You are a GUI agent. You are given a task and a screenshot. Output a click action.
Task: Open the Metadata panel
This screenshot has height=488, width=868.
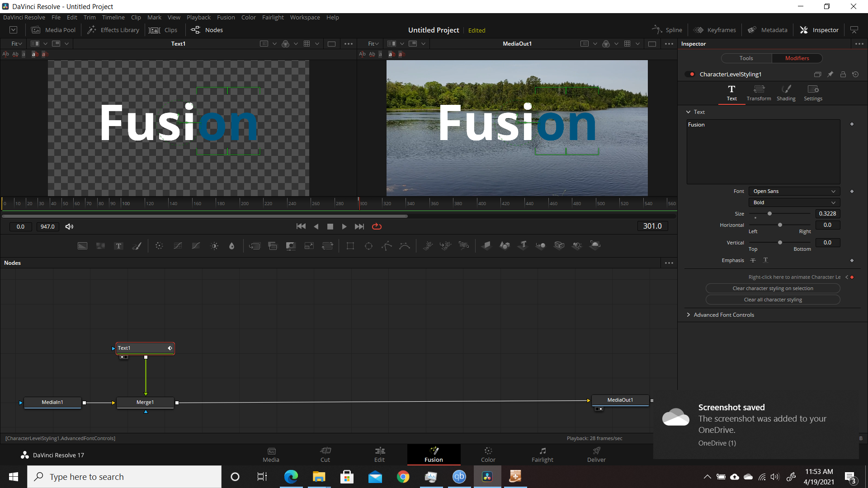767,30
